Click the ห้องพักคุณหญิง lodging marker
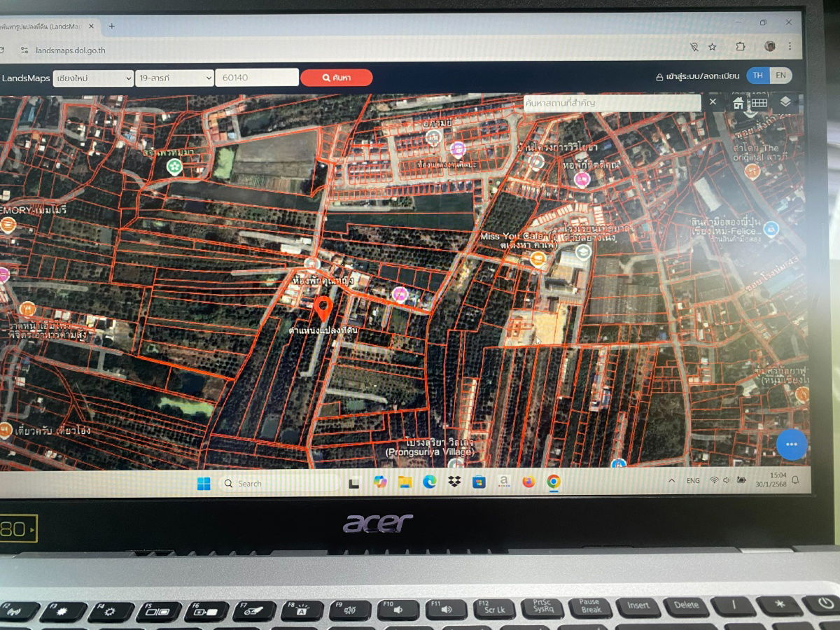Viewport: 840px width, 630px height. (312, 265)
